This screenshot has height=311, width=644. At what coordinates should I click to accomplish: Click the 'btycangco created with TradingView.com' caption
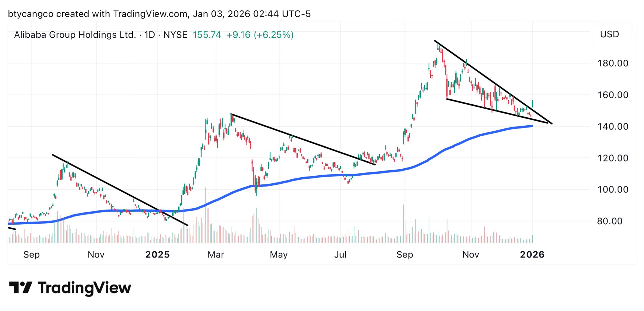(x=98, y=14)
